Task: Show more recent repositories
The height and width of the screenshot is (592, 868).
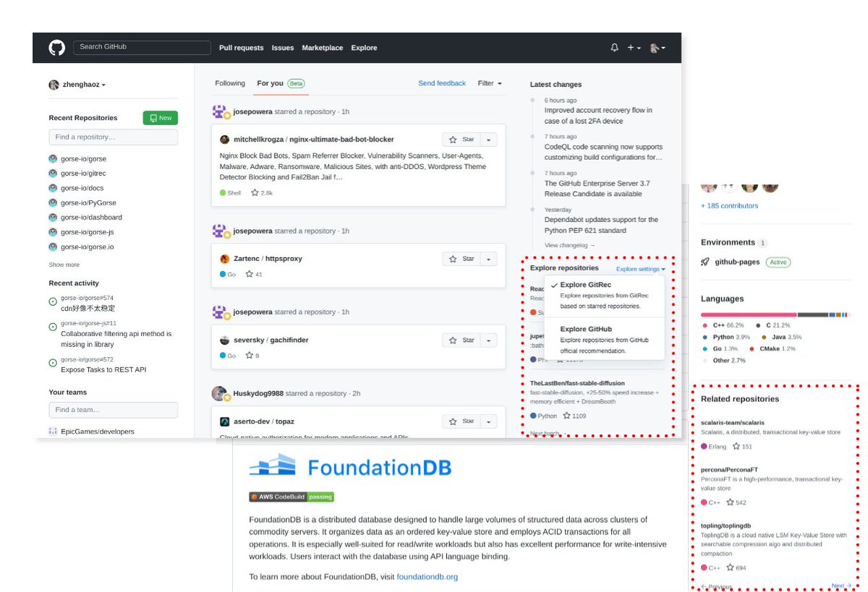Action: coord(64,265)
